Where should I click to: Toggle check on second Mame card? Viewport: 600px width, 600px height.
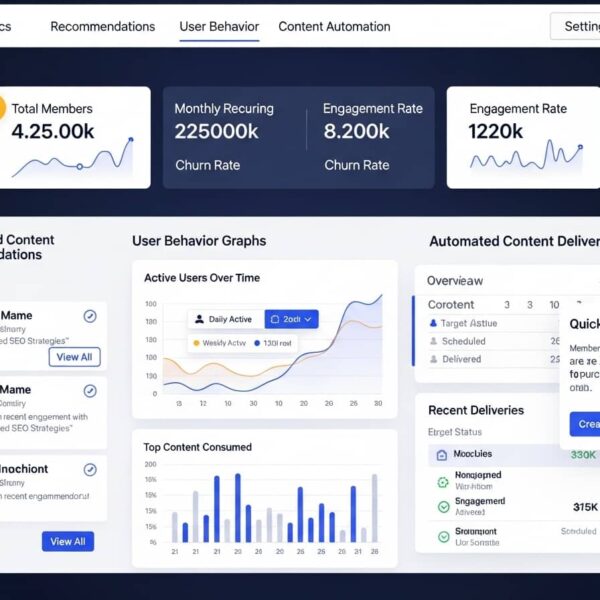pos(90,391)
